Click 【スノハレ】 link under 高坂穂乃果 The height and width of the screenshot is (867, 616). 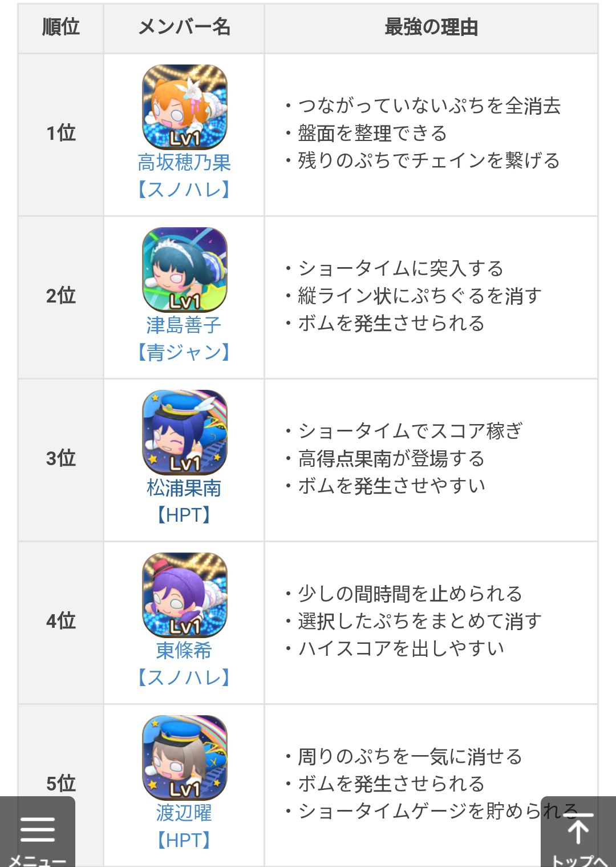pyautogui.click(x=184, y=189)
